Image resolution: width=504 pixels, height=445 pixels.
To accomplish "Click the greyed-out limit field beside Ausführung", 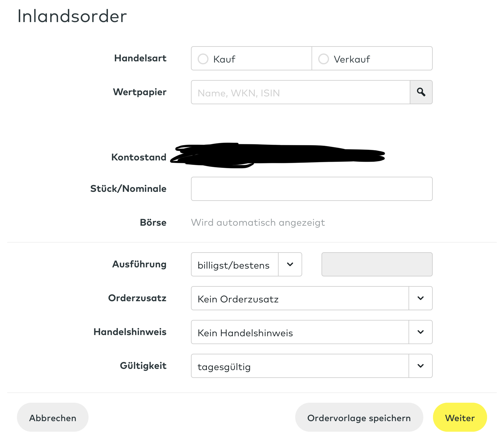I will tap(377, 265).
